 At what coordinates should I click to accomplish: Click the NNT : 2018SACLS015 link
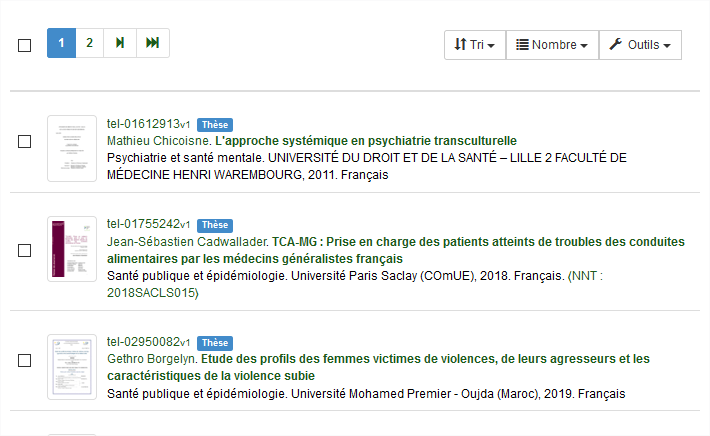tap(355, 284)
